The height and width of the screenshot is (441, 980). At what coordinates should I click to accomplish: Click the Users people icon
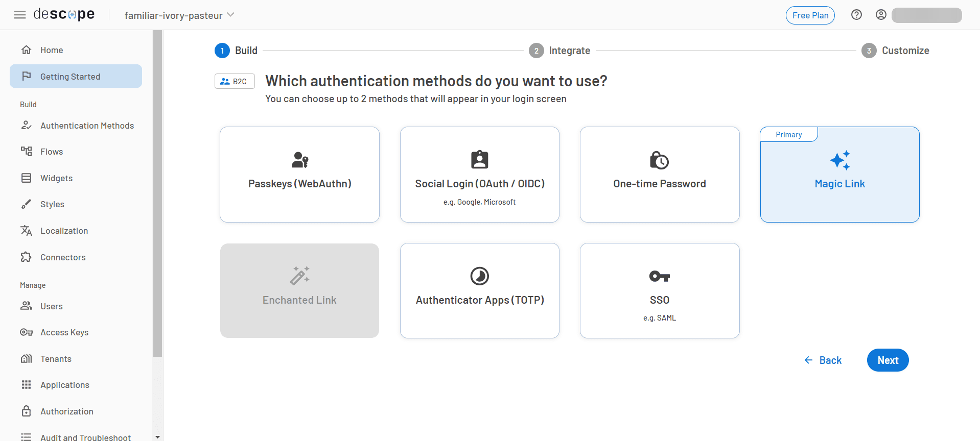tap(27, 306)
